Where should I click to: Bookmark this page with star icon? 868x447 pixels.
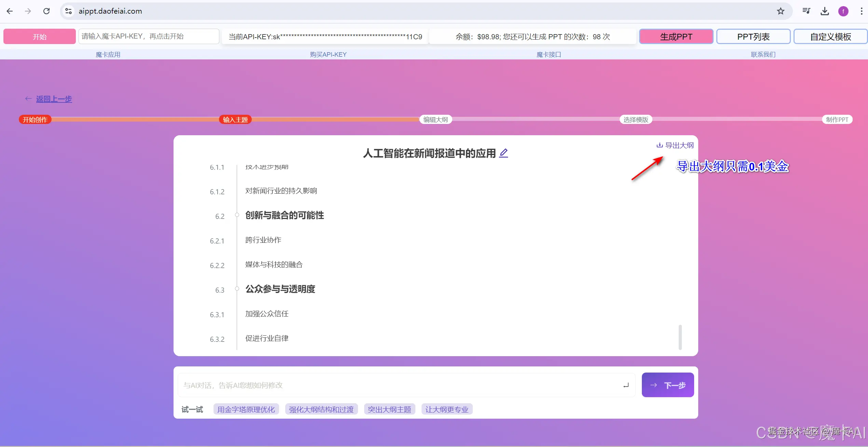pyautogui.click(x=781, y=11)
